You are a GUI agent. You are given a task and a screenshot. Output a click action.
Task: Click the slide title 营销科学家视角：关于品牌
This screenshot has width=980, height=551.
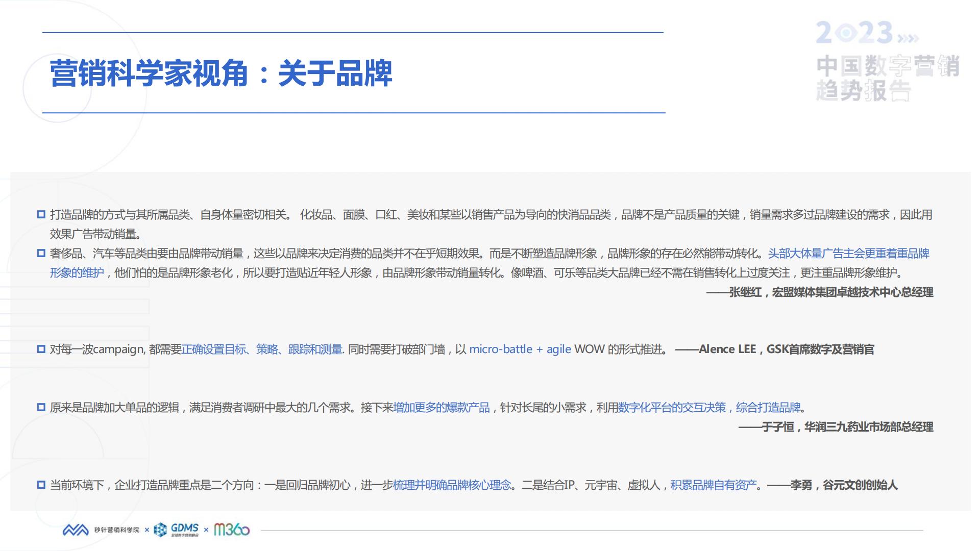(x=221, y=73)
